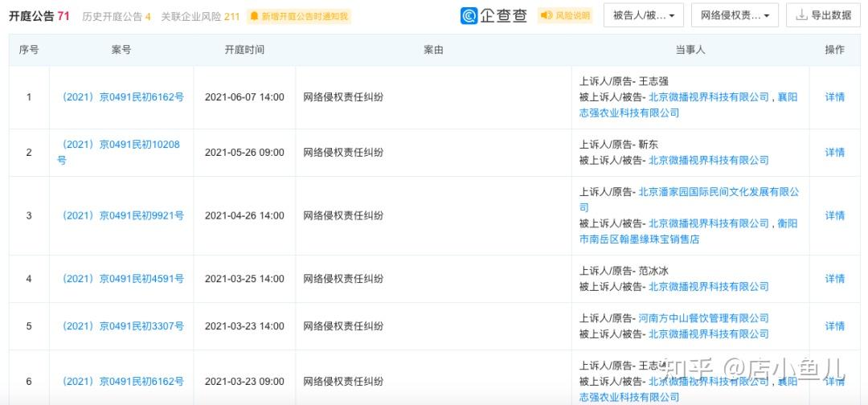
Task: Click the 新增开庭公告时通知我 notification button
Action: click(x=299, y=16)
